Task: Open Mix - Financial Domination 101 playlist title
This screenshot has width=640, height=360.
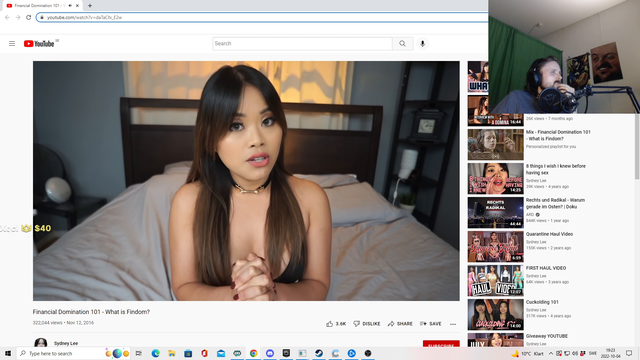Action: pos(558,136)
